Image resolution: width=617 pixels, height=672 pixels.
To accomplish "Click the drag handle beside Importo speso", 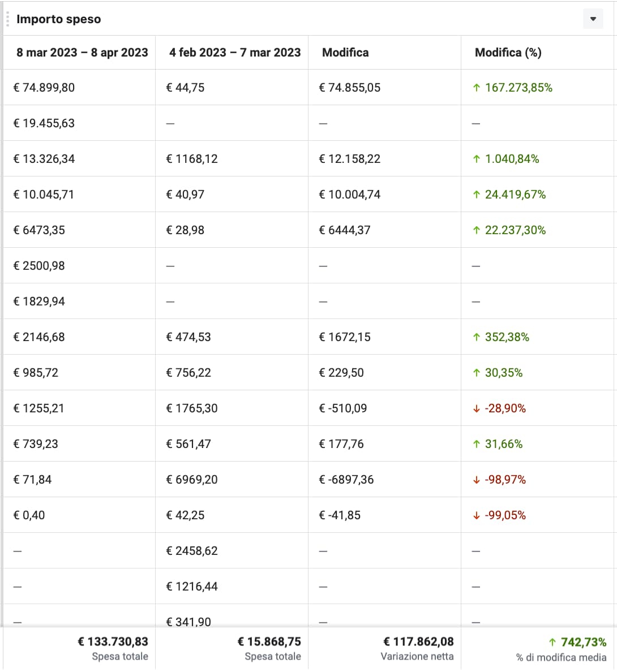I will click(7, 19).
